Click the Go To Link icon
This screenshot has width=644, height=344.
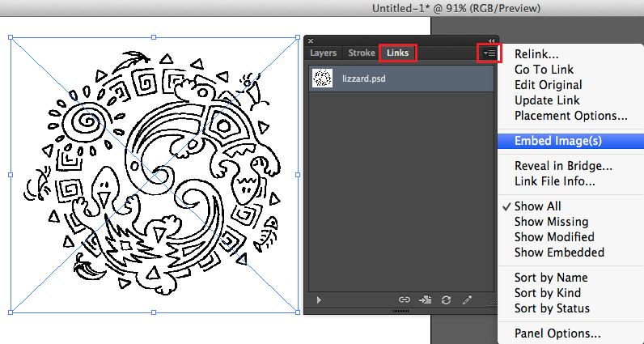click(426, 299)
